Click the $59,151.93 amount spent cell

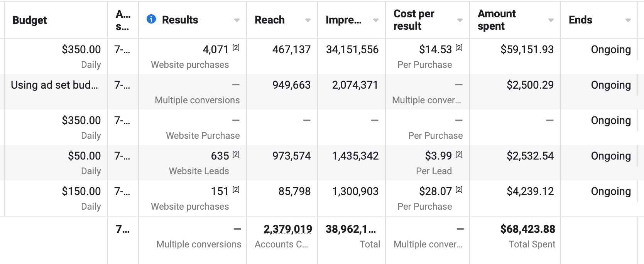(527, 50)
